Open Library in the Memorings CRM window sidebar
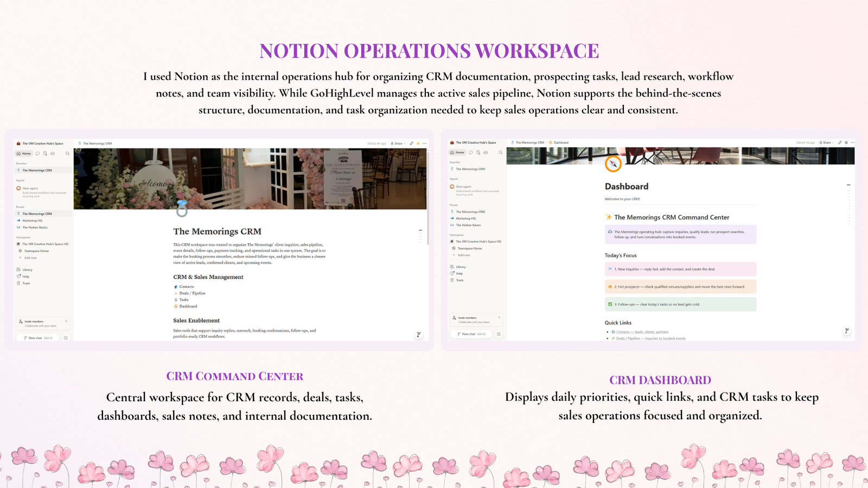The height and width of the screenshot is (488, 868). click(24, 269)
